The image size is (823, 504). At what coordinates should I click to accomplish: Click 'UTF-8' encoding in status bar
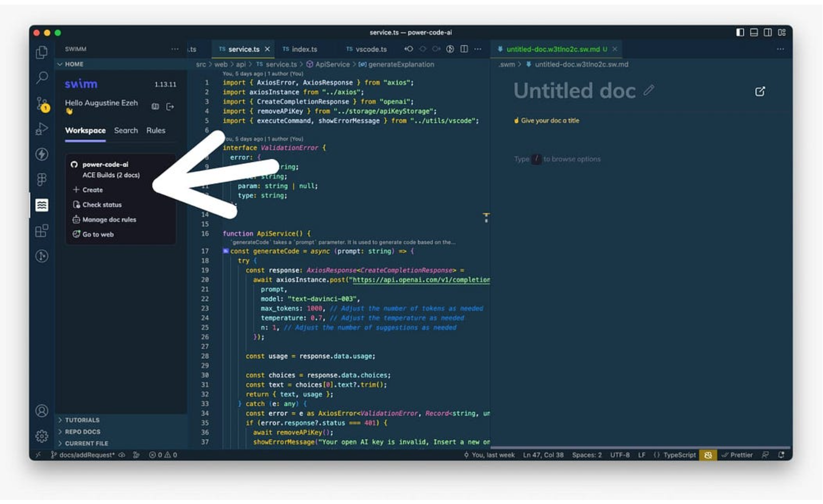point(620,455)
